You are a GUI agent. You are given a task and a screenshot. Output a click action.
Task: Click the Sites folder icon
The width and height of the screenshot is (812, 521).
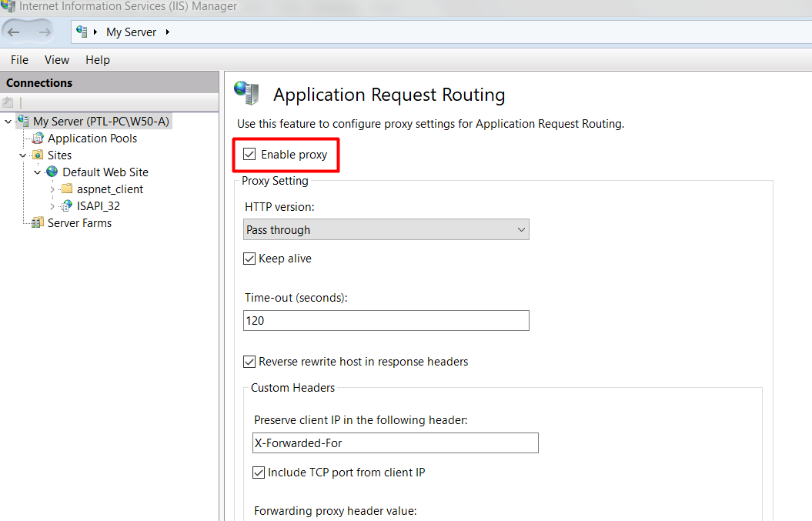coord(38,155)
